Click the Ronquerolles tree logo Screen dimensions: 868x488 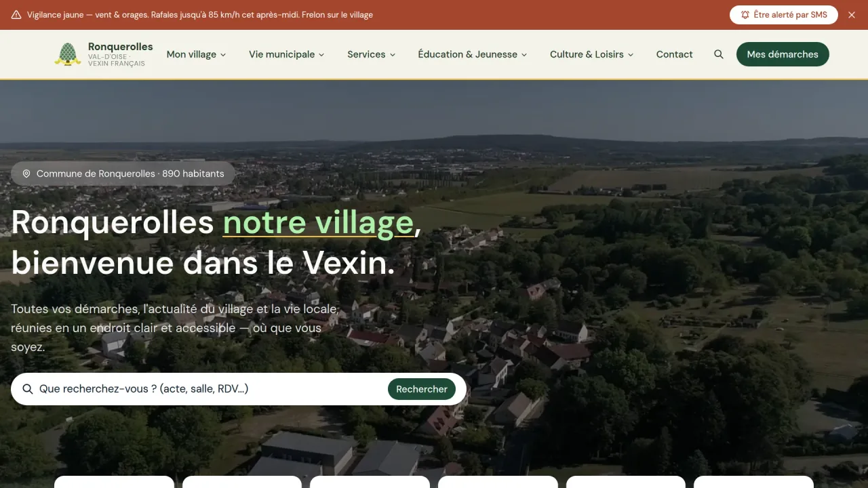pyautogui.click(x=68, y=54)
